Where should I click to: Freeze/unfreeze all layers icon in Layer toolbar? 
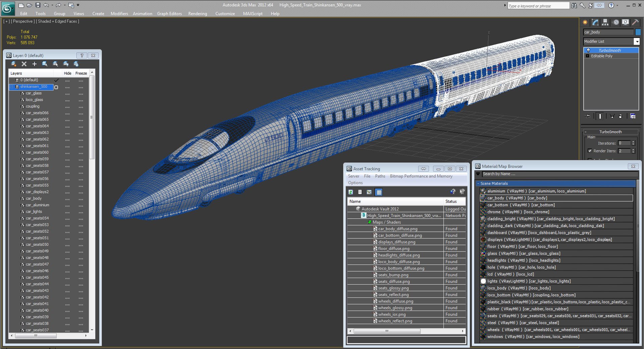pyautogui.click(x=76, y=64)
